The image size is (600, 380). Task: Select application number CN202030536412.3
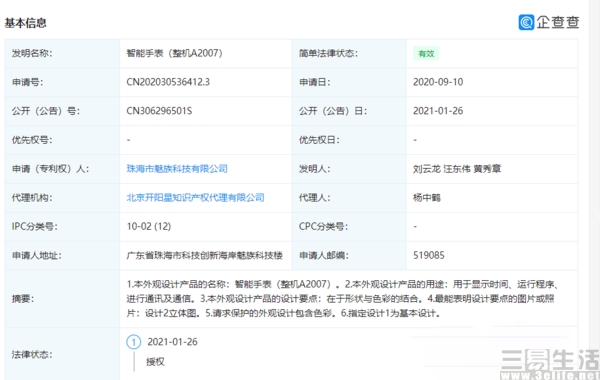(168, 82)
